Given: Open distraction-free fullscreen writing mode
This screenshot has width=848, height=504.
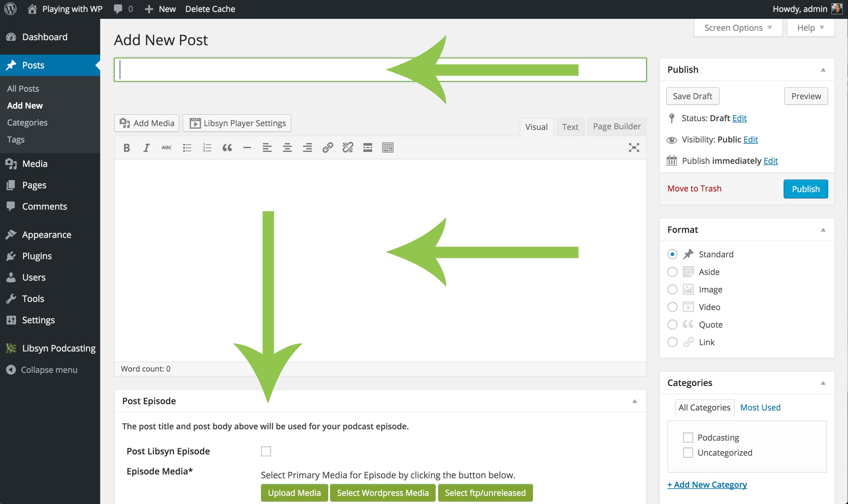Looking at the screenshot, I should pyautogui.click(x=634, y=147).
